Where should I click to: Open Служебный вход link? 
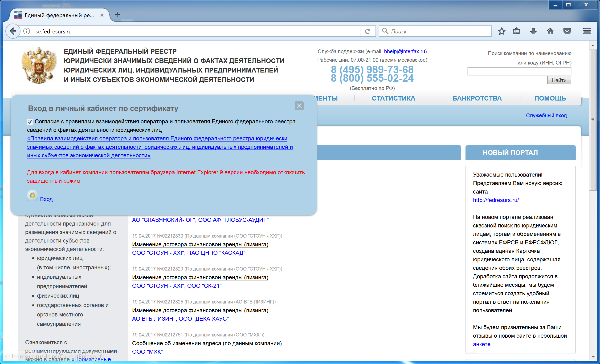tap(546, 115)
